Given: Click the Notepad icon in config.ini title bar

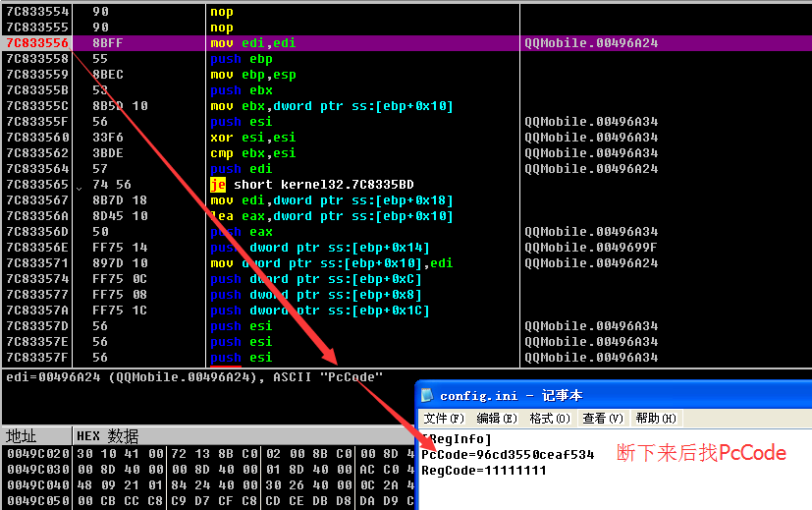Looking at the screenshot, I should pos(427,395).
